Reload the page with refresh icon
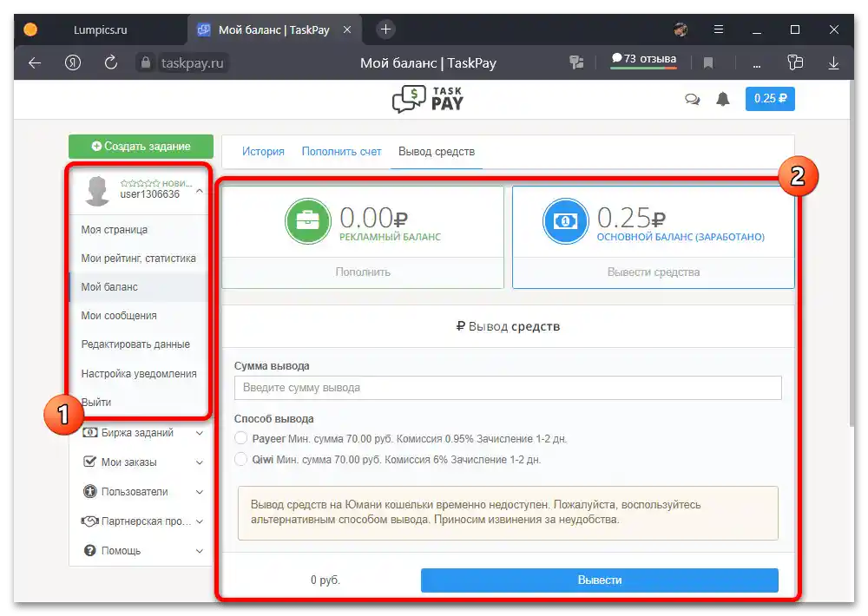 [111, 62]
